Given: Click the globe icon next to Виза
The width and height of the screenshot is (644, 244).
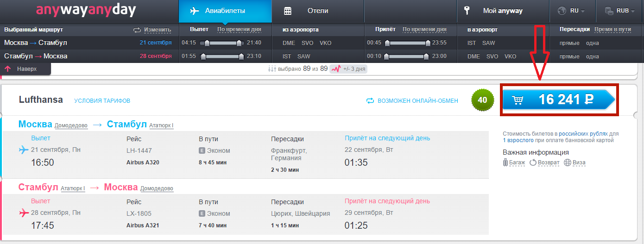Looking at the screenshot, I should coord(568,163).
